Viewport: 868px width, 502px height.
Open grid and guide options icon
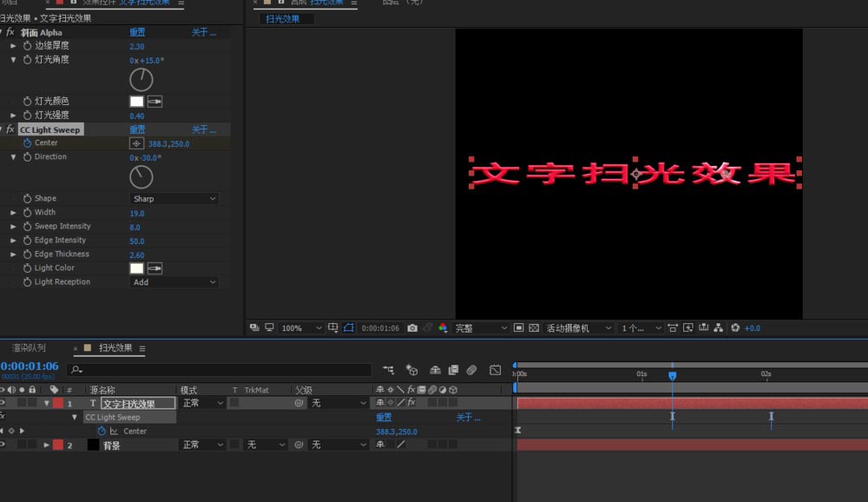pyautogui.click(x=332, y=328)
